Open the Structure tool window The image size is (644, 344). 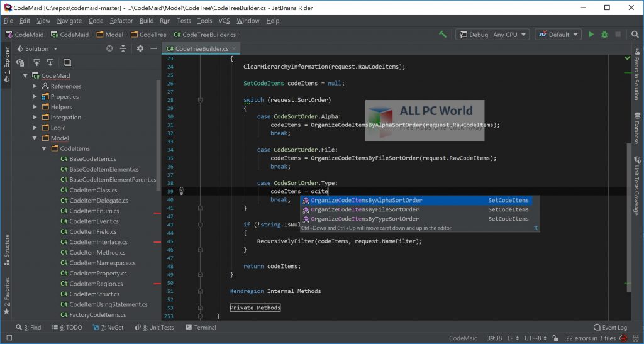[x=6, y=250]
